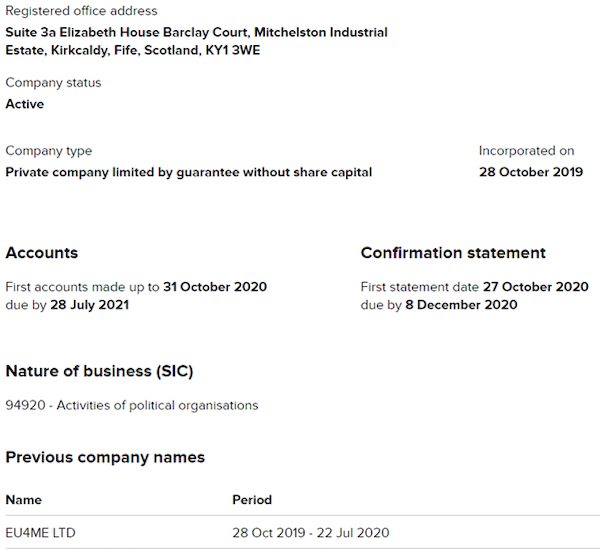
Task: Click the Incorporated on label
Action: point(526,151)
